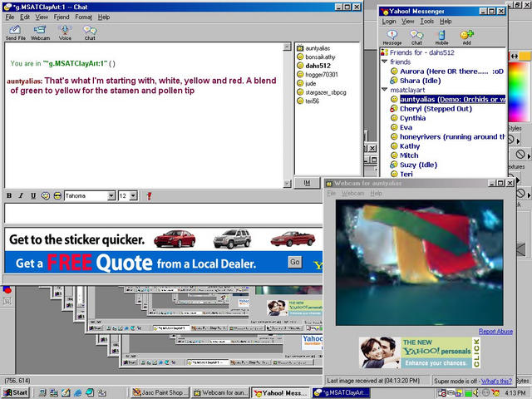Click the Message icon in Yahoo Messenger
Screen dimensions: 532x399
[392, 37]
